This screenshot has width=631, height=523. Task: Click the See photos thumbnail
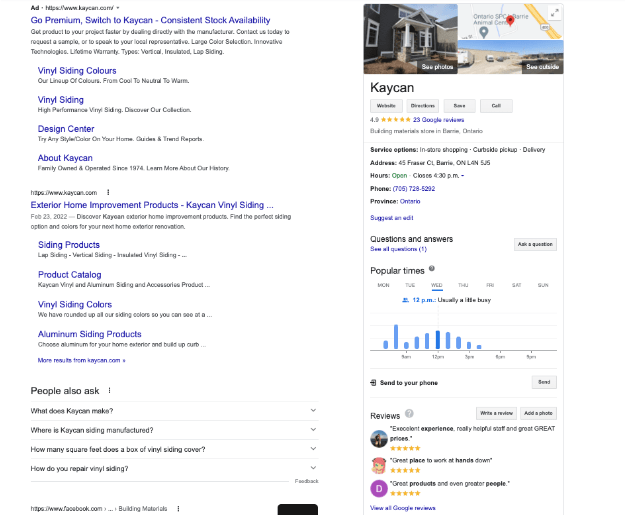(437, 66)
